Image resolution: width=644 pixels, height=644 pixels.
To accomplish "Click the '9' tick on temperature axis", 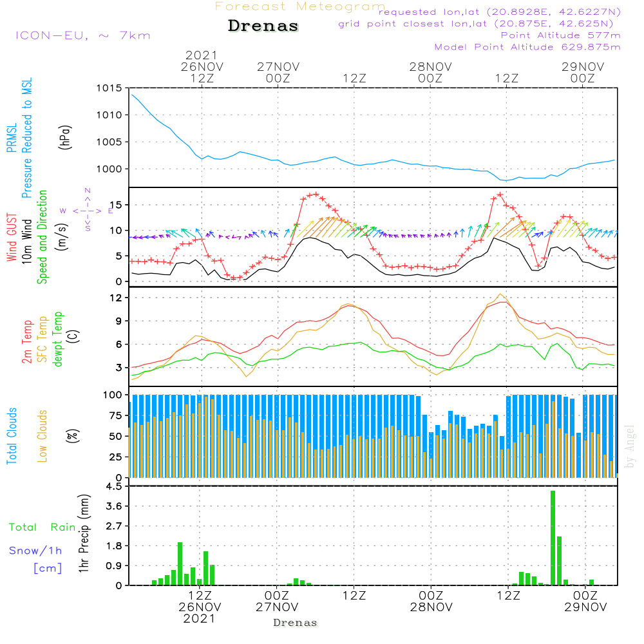I will coord(118,321).
